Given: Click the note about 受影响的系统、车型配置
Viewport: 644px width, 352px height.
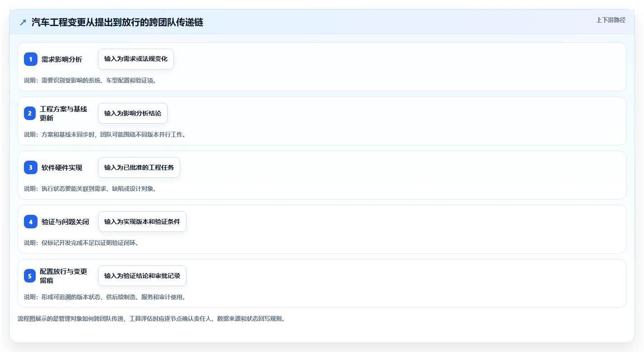Looking at the screenshot, I should tap(90, 80).
